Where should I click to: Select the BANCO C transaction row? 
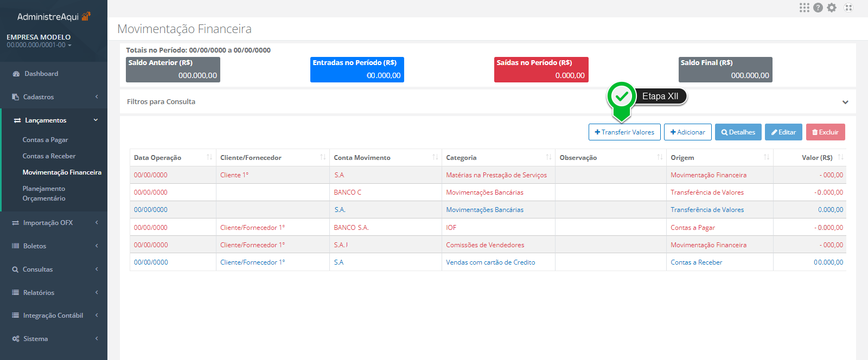[347, 192]
